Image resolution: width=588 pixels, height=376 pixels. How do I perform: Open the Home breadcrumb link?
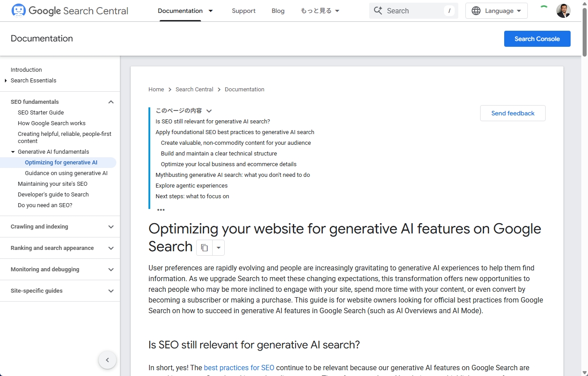pos(156,90)
